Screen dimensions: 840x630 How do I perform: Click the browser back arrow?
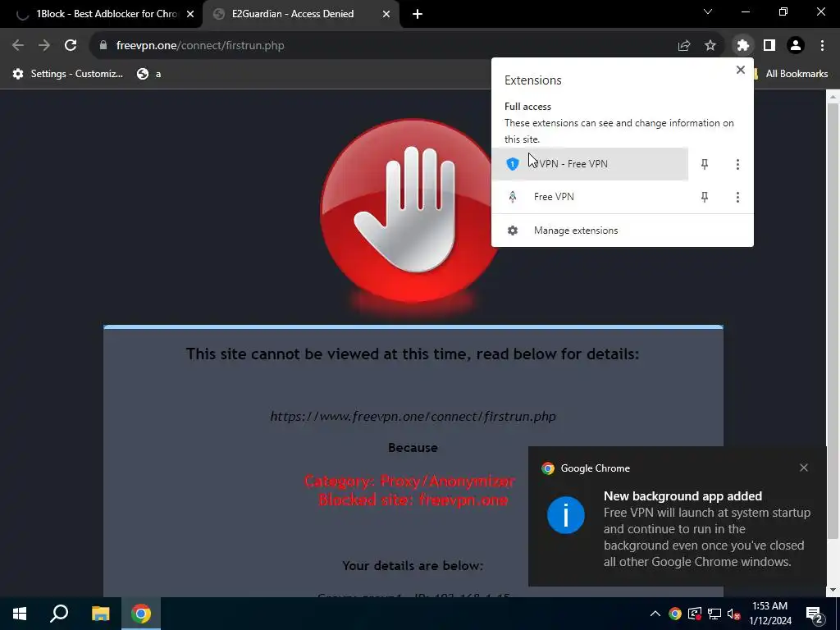18,46
